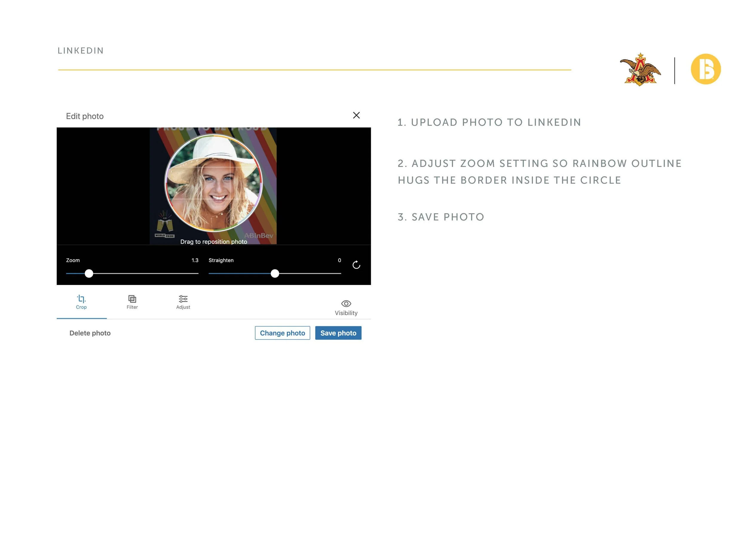This screenshot has width=747, height=560.
Task: Click the ABInBev watermark text in photo
Action: (x=259, y=236)
